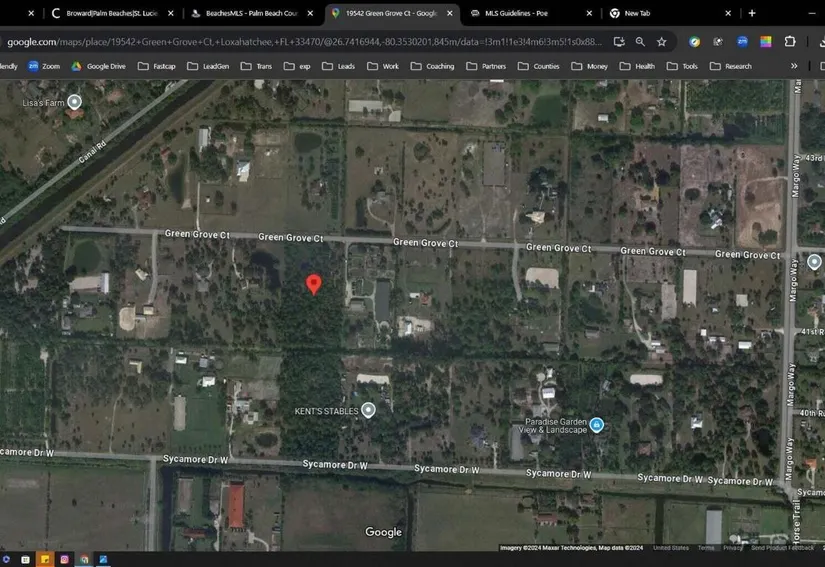Image resolution: width=825 pixels, height=567 pixels.
Task: Launch Instagram from the taskbar
Action: 64,559
